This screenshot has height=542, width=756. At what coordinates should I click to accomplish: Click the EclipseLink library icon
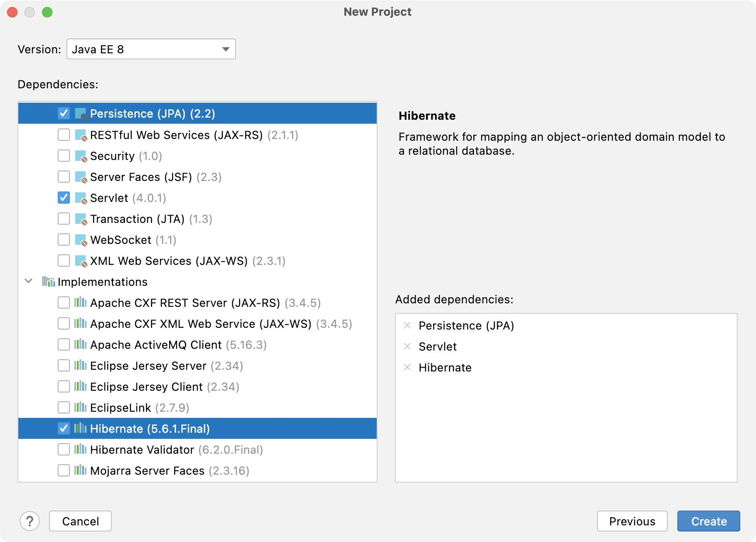pyautogui.click(x=80, y=407)
